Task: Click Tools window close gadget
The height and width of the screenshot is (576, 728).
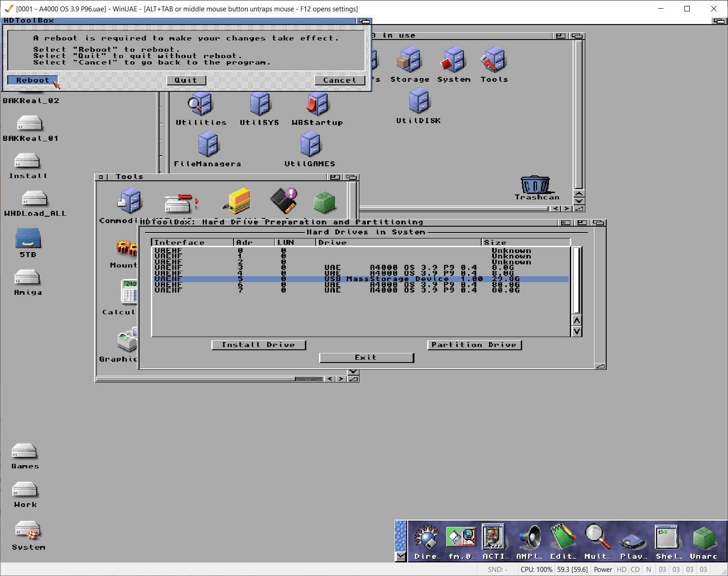Action: [101, 177]
